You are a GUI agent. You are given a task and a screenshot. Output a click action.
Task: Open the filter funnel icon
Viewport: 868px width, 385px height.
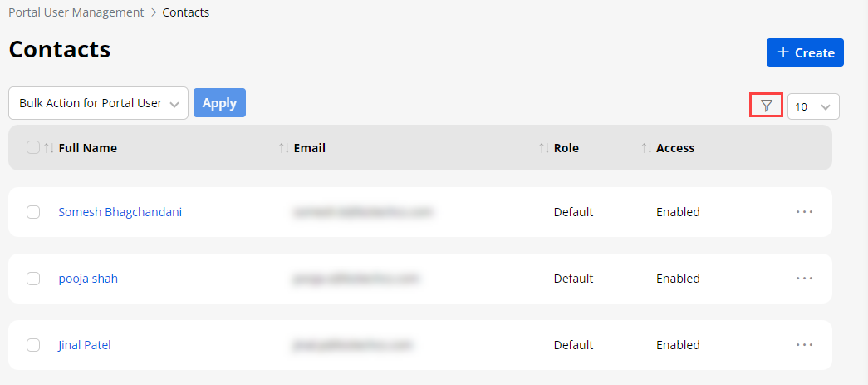[x=766, y=106]
